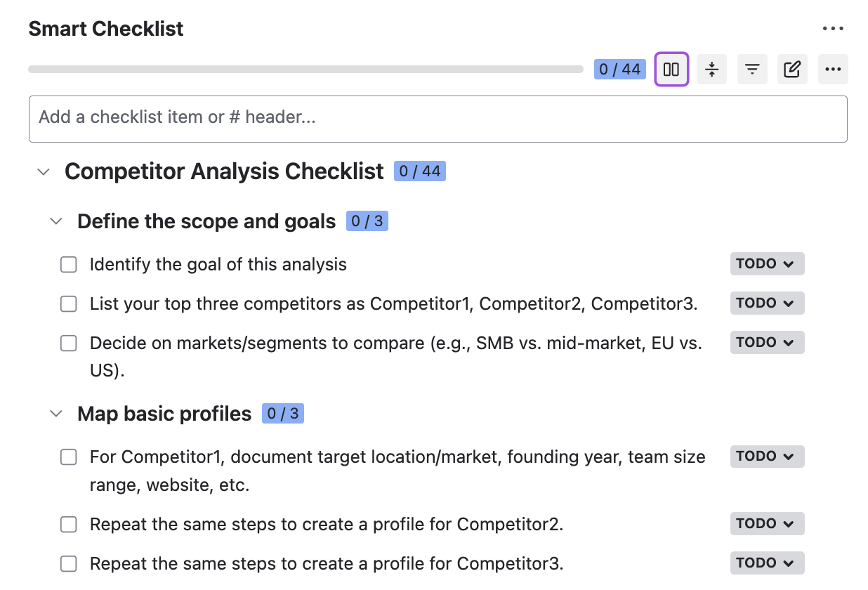Viewport: 868px width, 590px height.
Task: Collapse the 'Define the scope and goals' section
Action: coord(55,221)
